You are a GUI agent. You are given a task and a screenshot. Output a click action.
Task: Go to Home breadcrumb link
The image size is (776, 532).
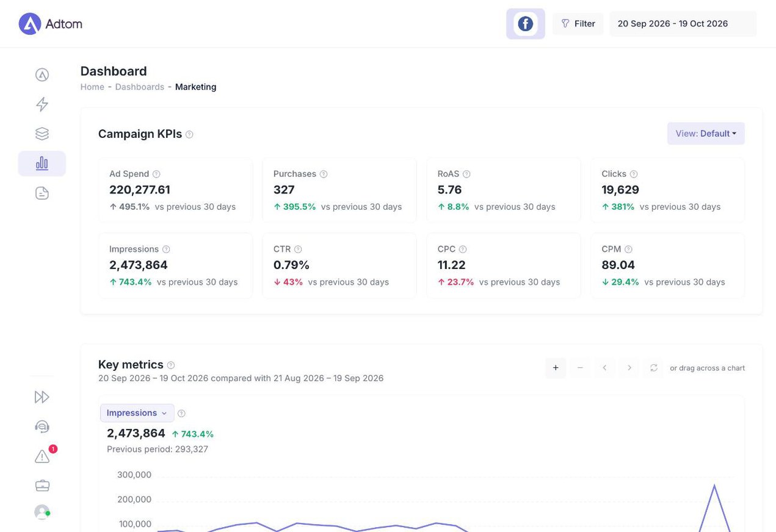92,87
